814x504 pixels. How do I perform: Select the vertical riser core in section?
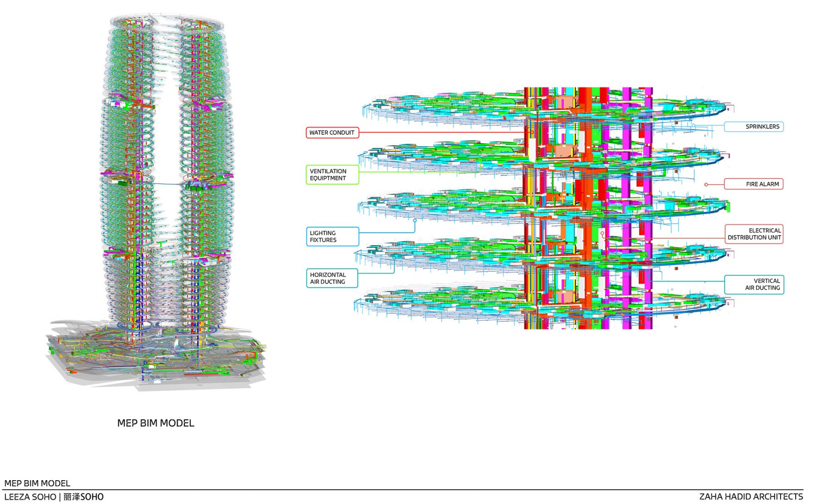coord(588,208)
